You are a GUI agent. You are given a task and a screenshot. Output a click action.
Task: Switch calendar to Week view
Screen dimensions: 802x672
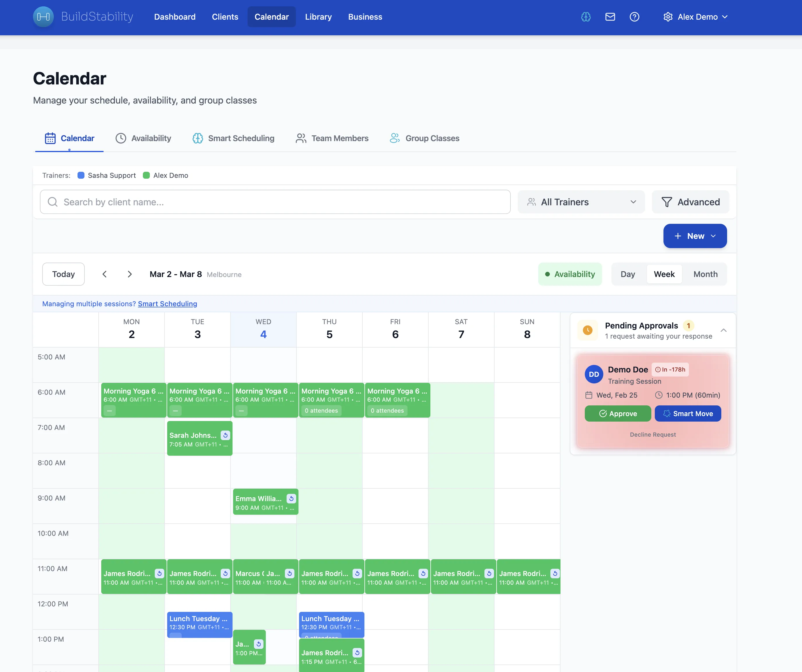click(x=664, y=274)
